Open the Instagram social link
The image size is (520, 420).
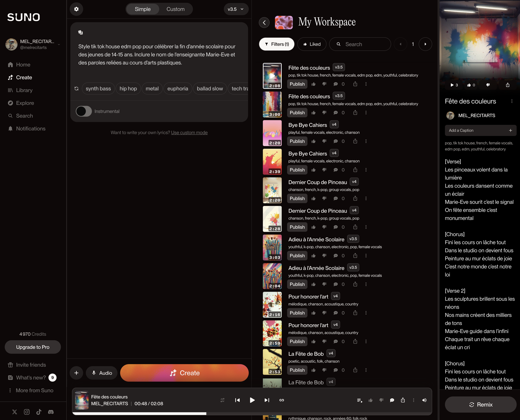click(x=27, y=412)
